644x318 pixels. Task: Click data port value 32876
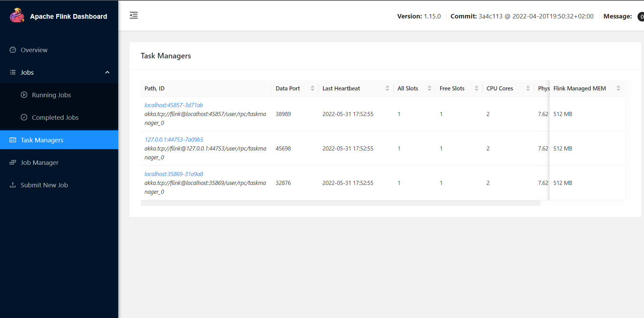click(283, 183)
